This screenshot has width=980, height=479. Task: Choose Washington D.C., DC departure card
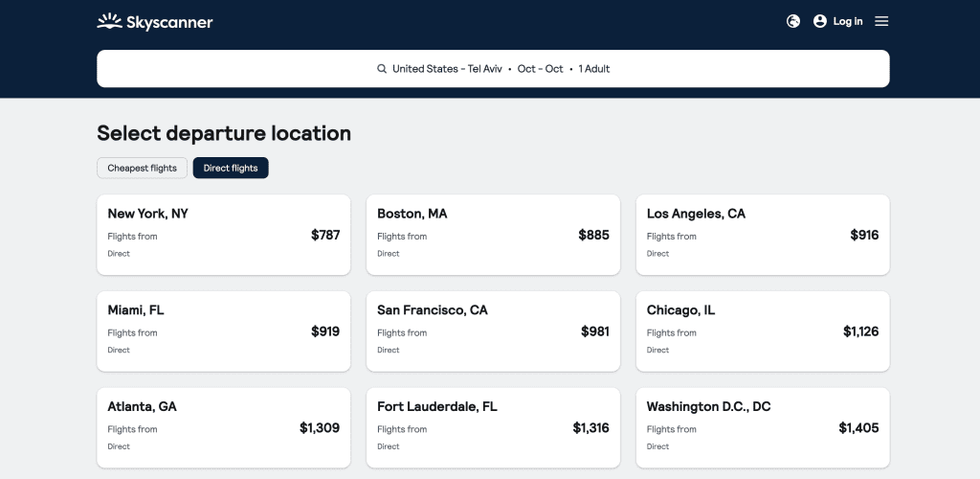click(x=763, y=427)
